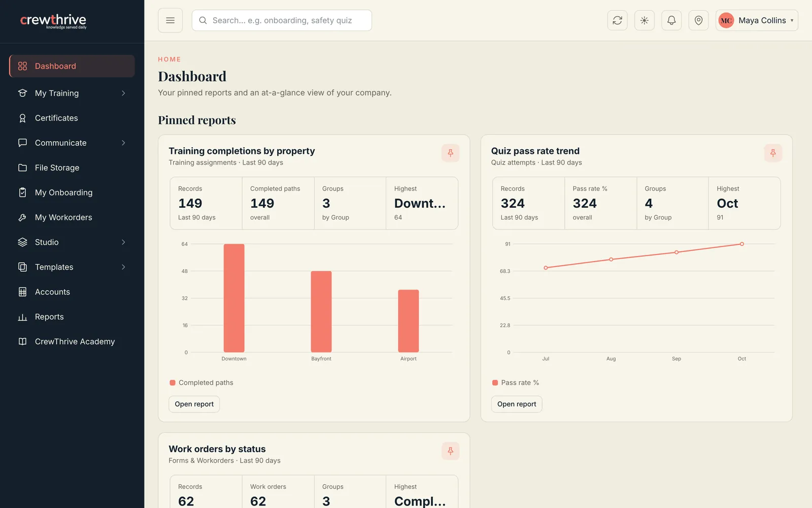Click the File Storage folder icon
This screenshot has width=812, height=508.
point(22,168)
